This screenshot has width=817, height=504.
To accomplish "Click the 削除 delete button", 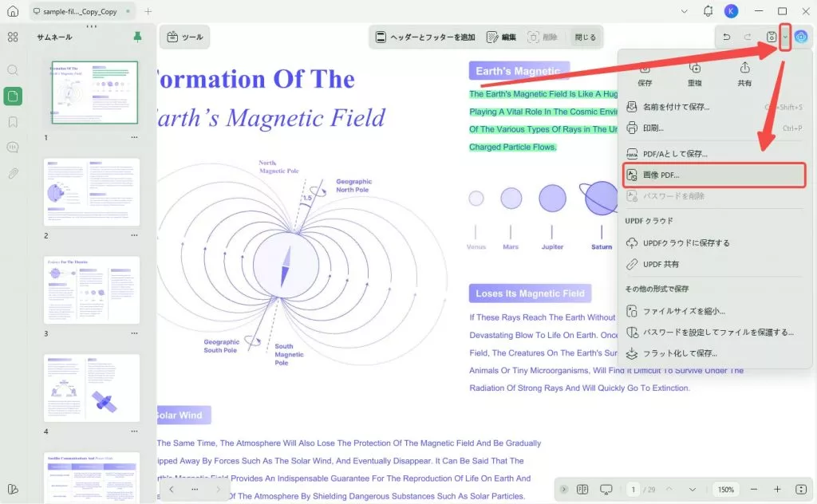I will [543, 37].
